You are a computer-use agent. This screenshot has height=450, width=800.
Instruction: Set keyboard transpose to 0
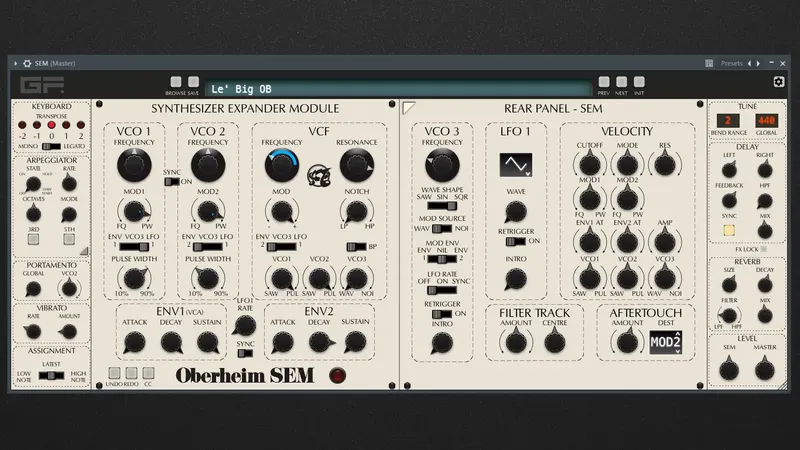(52, 125)
